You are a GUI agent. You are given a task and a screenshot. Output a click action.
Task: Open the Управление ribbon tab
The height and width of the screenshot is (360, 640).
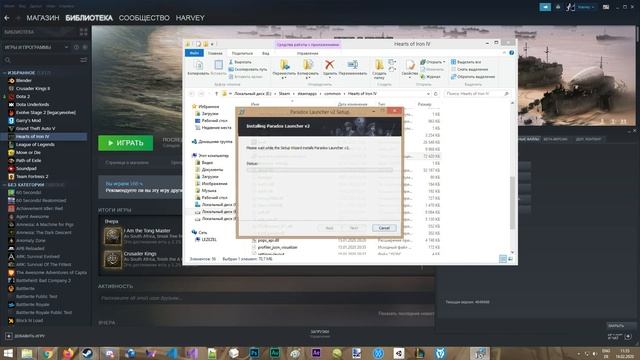click(x=307, y=53)
